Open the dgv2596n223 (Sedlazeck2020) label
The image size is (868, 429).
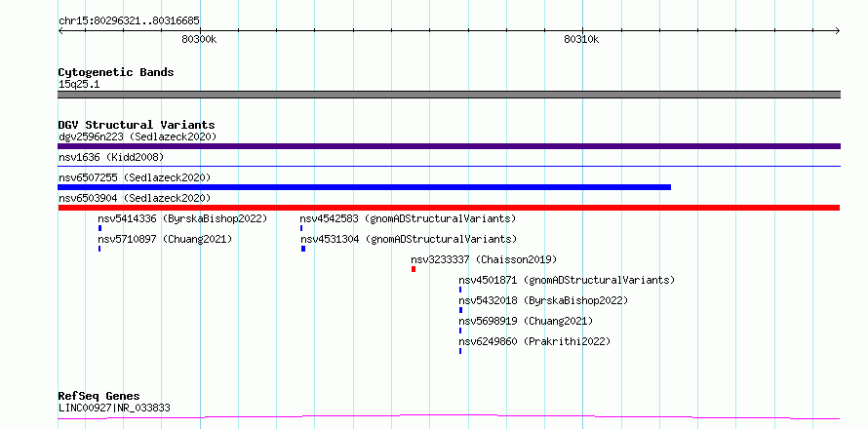pos(138,136)
